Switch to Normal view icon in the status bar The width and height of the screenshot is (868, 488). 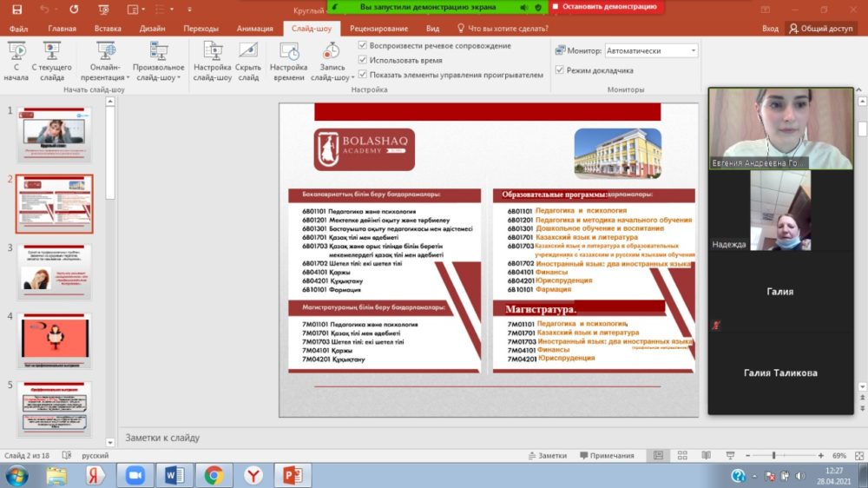(658, 455)
